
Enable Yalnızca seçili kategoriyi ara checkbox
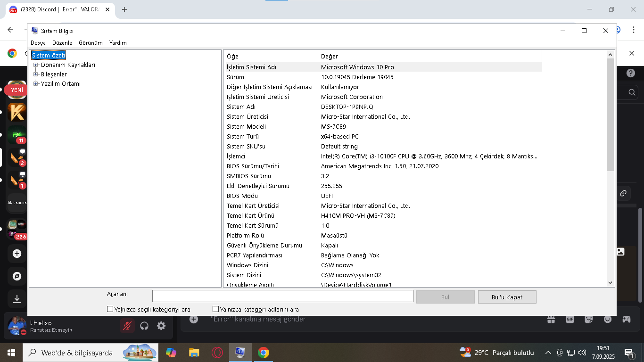[110, 309]
